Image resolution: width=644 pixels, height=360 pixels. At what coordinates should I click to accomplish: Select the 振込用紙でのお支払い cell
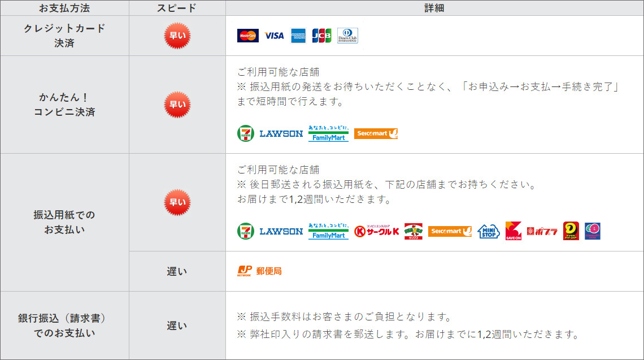64,222
